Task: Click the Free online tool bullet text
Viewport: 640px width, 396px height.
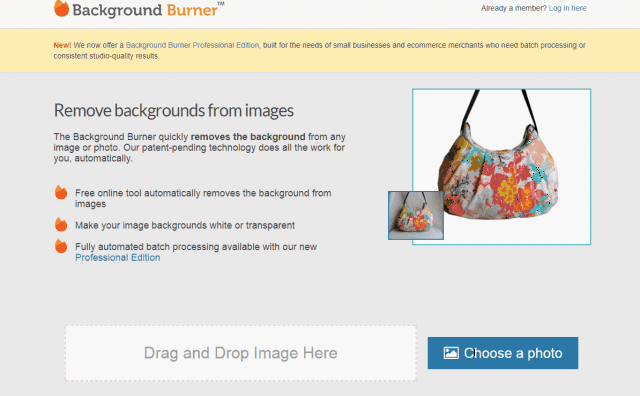Action: pos(203,198)
